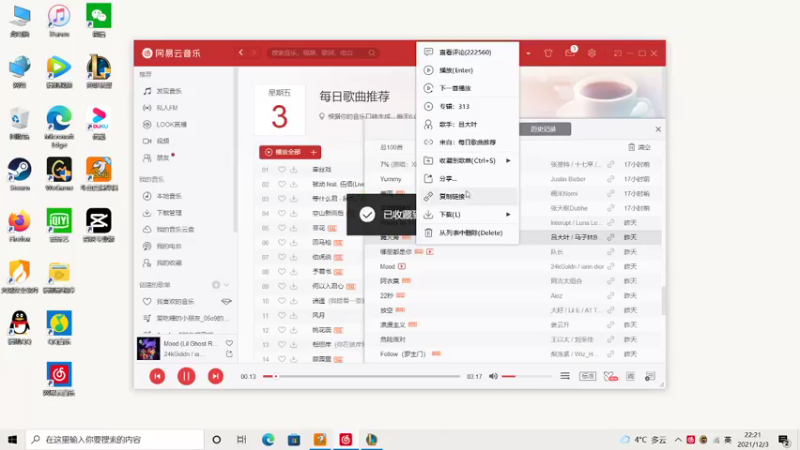Like song 02 with its heart icon

tap(282, 184)
